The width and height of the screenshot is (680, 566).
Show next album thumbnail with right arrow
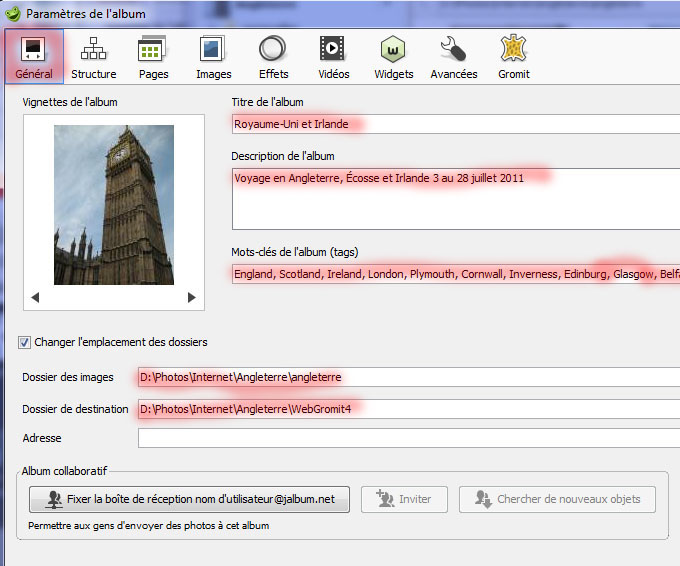tap(192, 297)
